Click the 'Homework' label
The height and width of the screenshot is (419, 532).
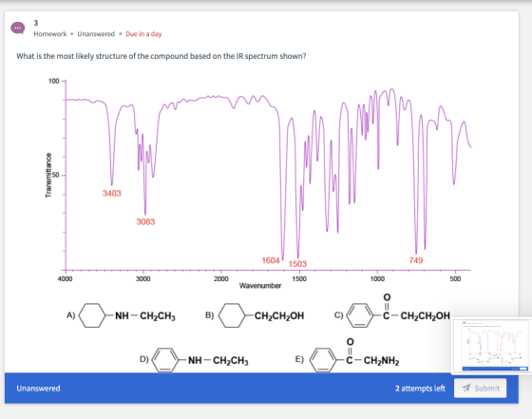tap(50, 34)
